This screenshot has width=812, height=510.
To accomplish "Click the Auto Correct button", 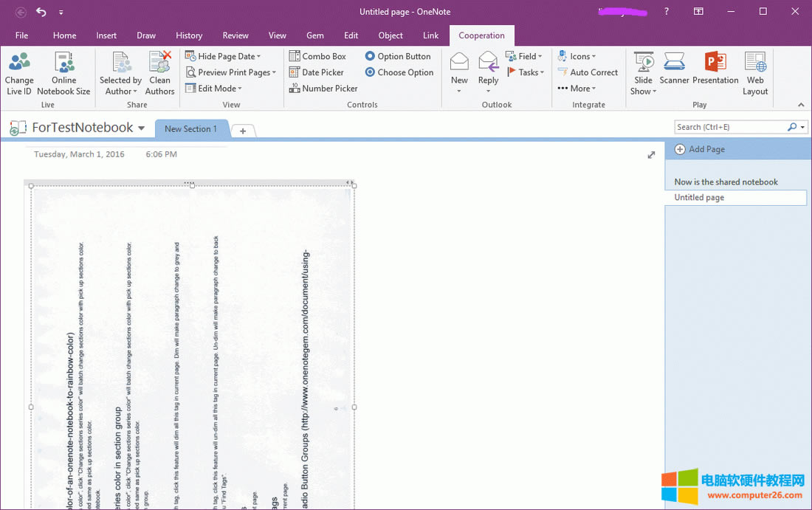I will click(588, 72).
